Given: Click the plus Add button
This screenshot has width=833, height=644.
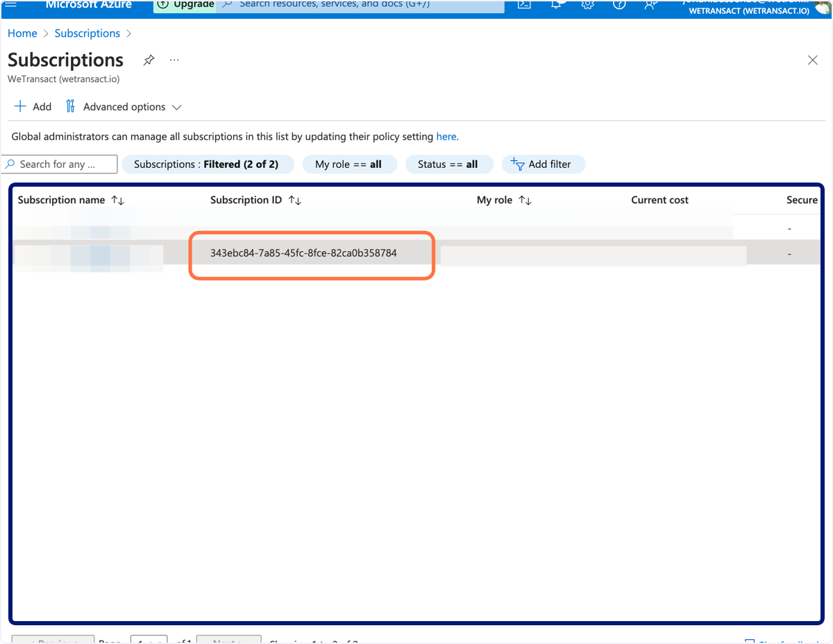Looking at the screenshot, I should (x=33, y=107).
